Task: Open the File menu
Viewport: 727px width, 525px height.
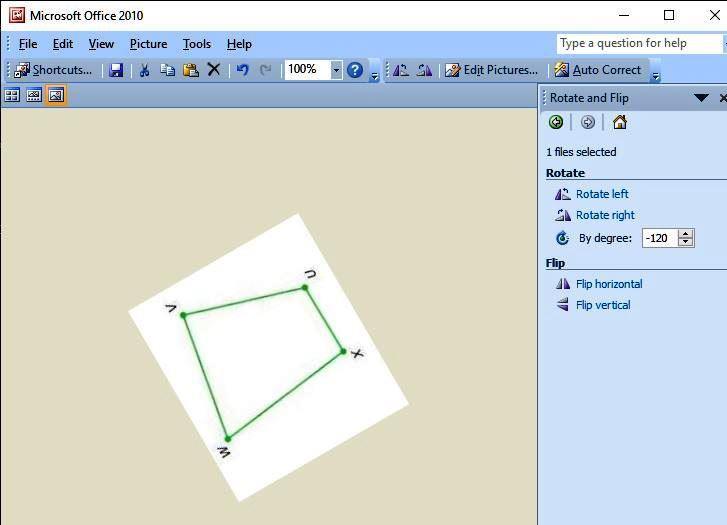Action: coord(28,44)
